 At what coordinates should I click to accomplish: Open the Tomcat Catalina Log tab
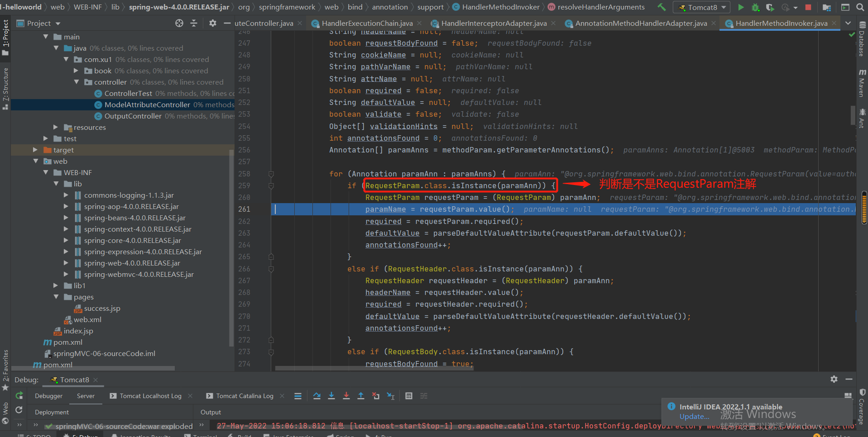(245, 396)
